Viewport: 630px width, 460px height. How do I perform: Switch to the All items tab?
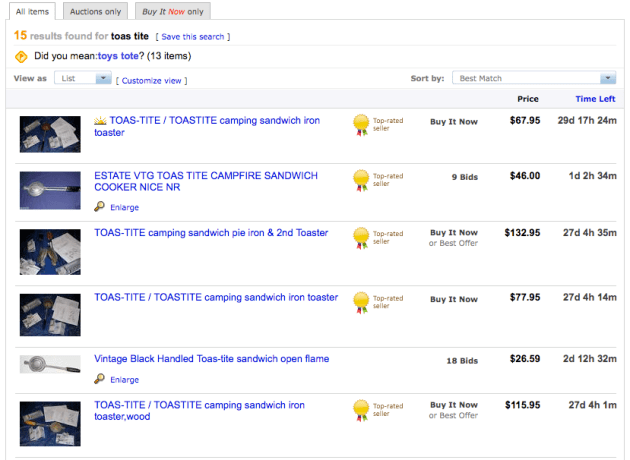pos(32,11)
